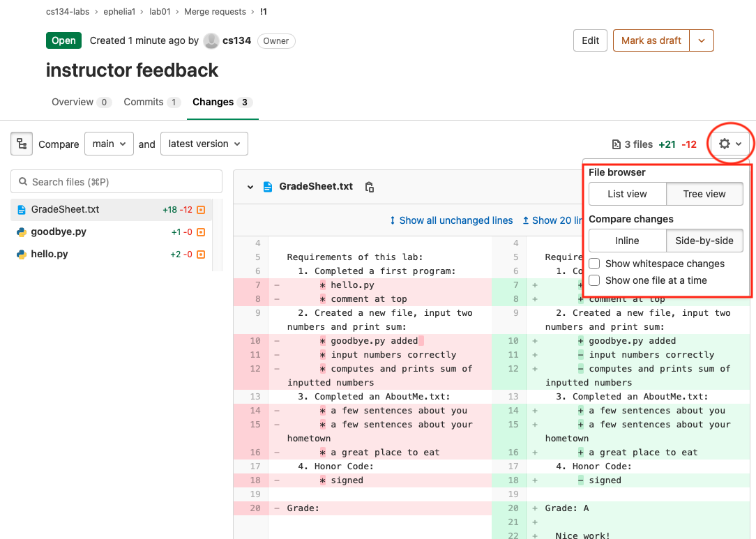Click the Python icon next to goodbye.py
Screen dimensions: 756x539
21,232
